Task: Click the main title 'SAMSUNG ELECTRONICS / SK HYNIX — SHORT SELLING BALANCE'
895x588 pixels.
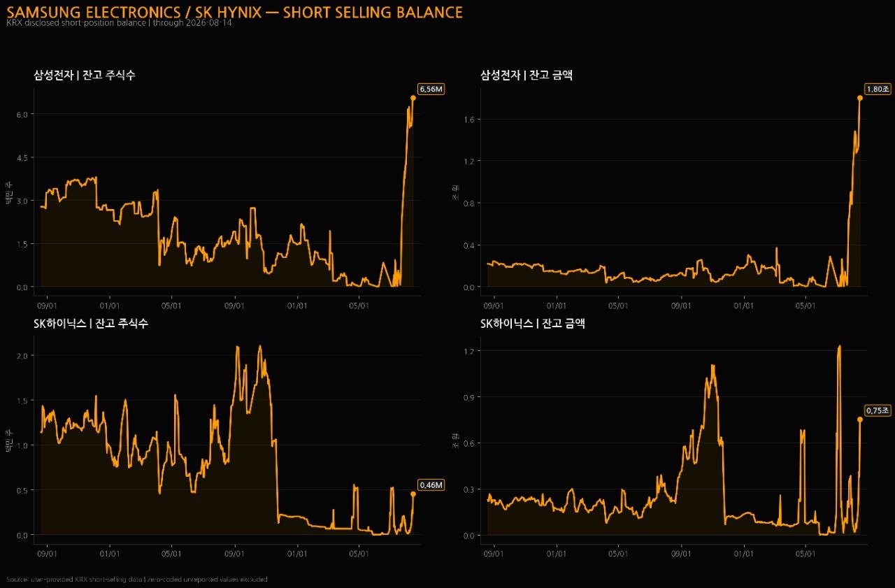Action: (234, 12)
